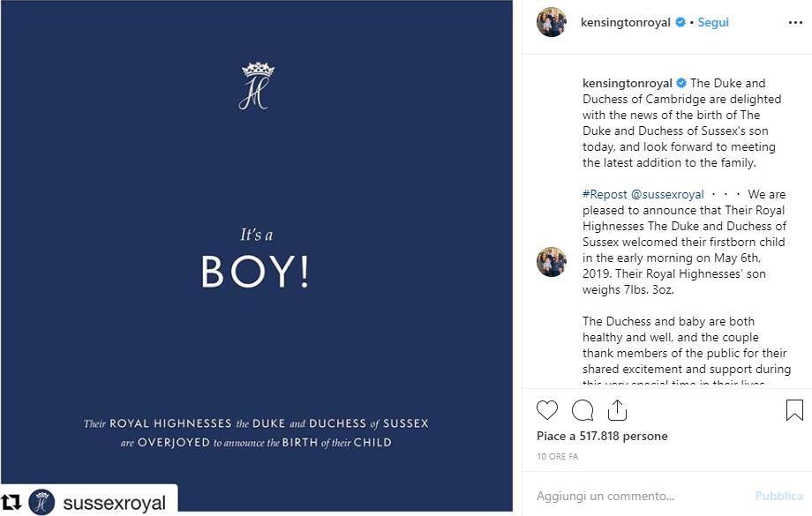
Task: Click the small avatar beside the caption text
Action: 551,262
